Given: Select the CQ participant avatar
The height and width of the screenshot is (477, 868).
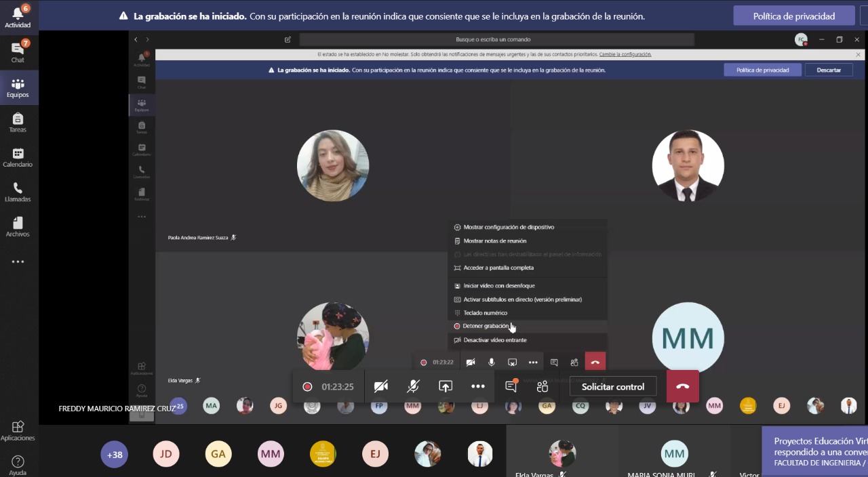Looking at the screenshot, I should point(580,406).
